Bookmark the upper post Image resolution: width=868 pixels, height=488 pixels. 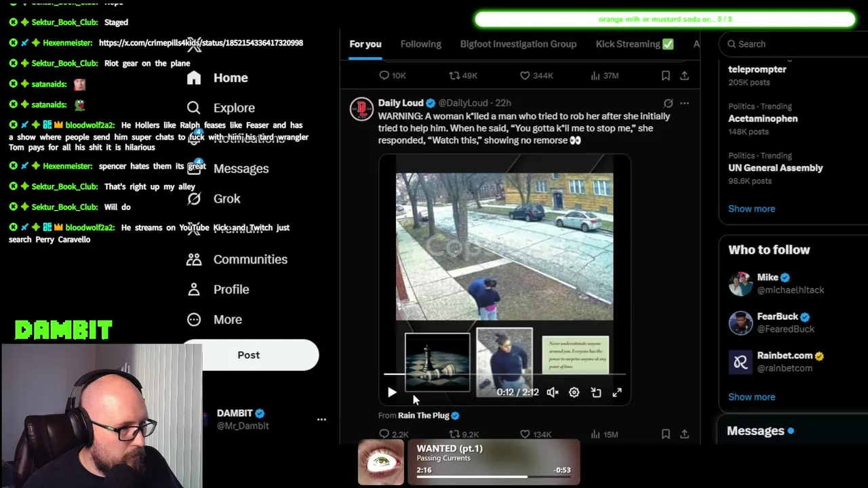[666, 76]
